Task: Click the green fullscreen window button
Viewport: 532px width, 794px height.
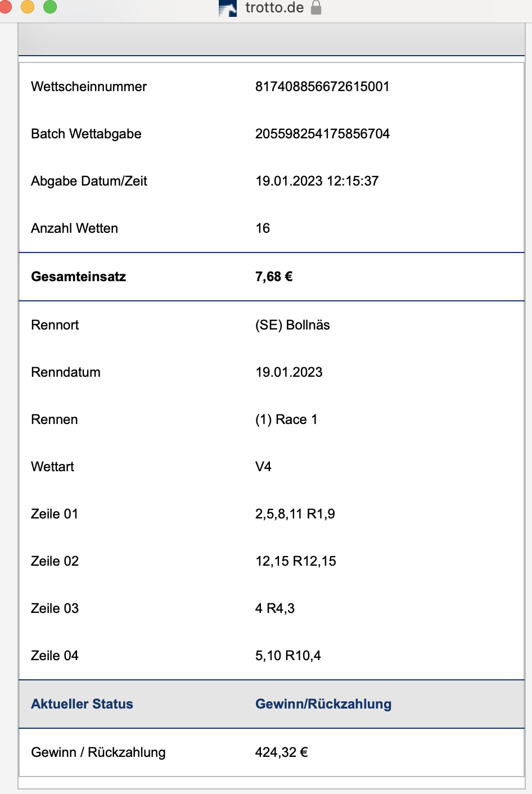Action: 50,7
